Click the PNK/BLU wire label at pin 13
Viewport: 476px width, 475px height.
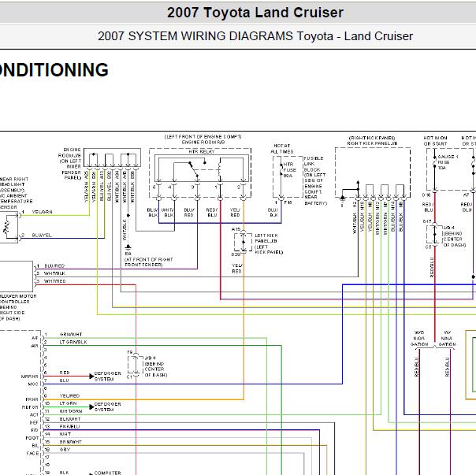tap(69, 426)
